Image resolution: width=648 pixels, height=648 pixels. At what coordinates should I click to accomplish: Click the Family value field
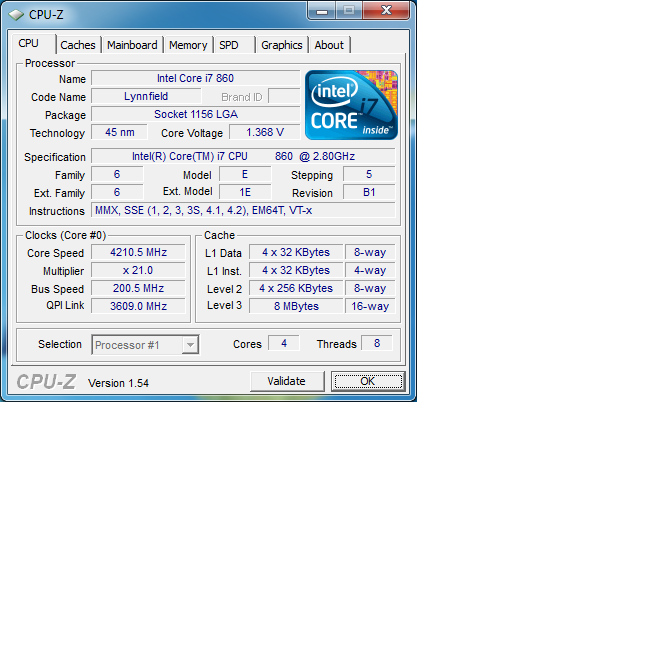(117, 174)
